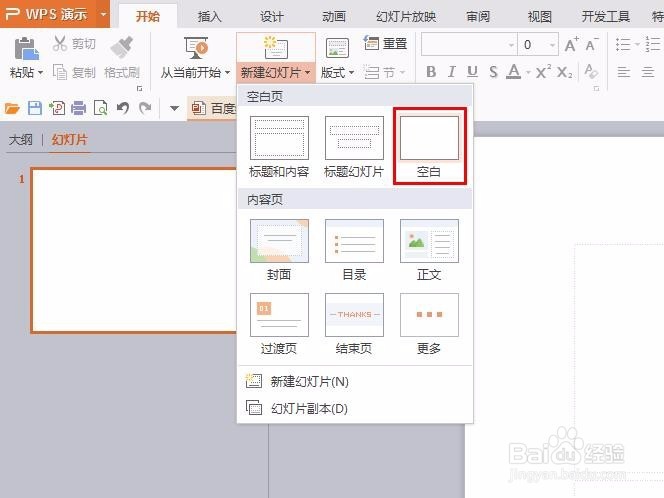Expand the Paste options arrow

coord(40,73)
